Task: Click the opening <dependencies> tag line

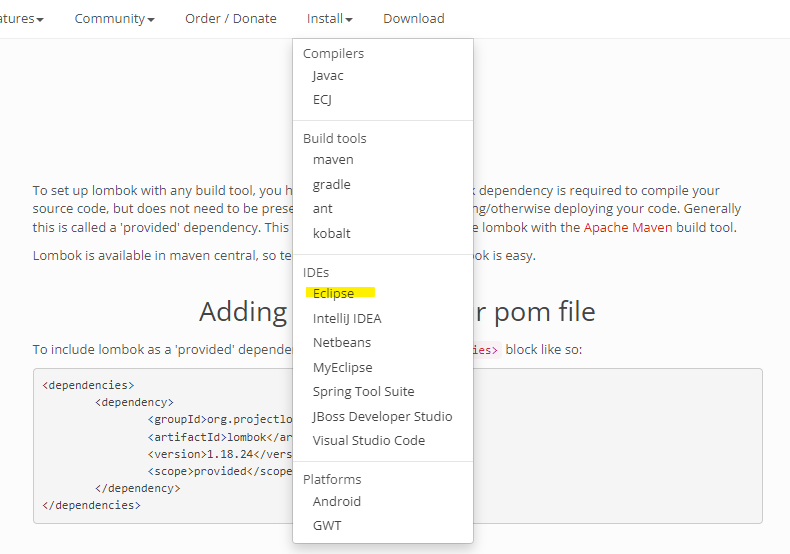Action: [x=88, y=385]
